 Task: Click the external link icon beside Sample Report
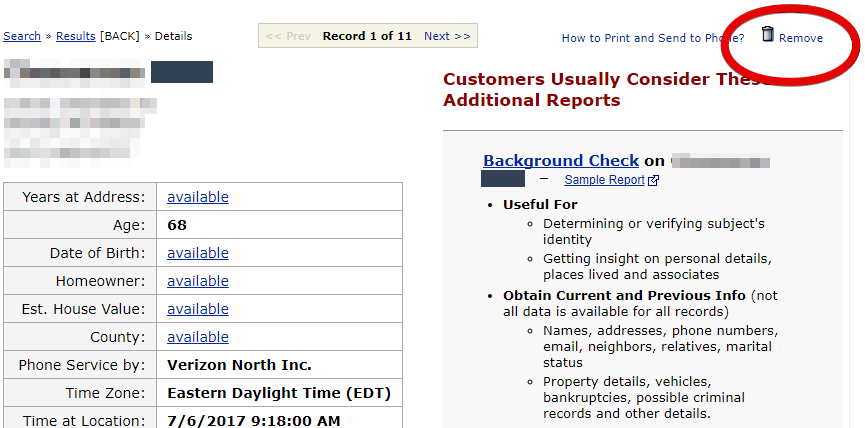pos(653,180)
